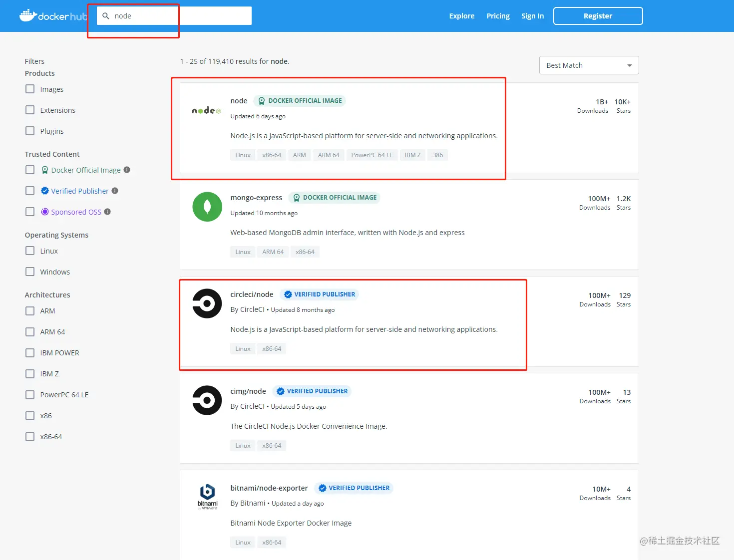This screenshot has height=560, width=734.
Task: Focus the search field containing node
Action: coord(174,16)
